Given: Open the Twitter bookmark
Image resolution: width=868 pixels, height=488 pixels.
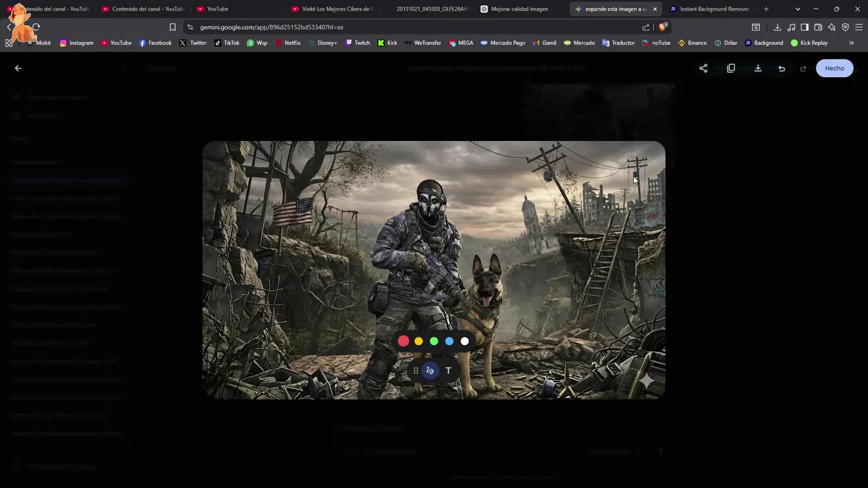Looking at the screenshot, I should tap(193, 43).
